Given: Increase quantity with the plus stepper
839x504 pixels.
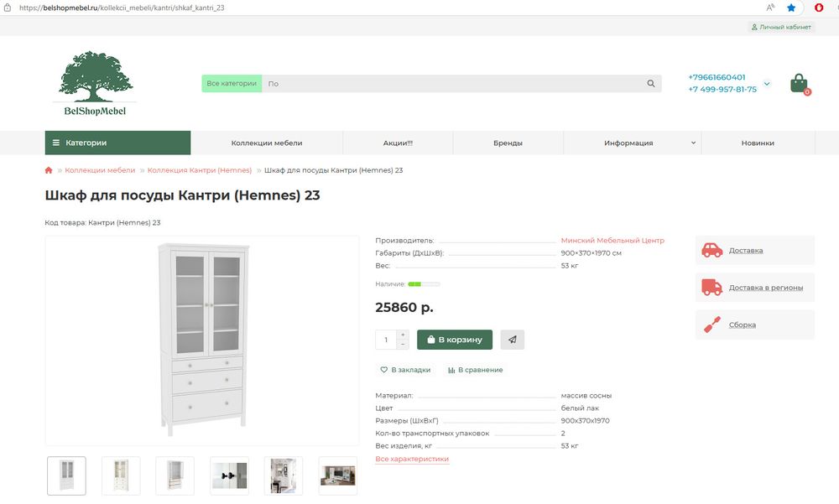Looking at the screenshot, I should [403, 335].
